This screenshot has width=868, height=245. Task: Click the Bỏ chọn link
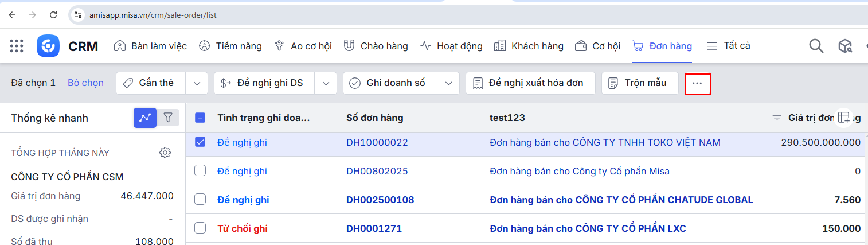pos(85,83)
